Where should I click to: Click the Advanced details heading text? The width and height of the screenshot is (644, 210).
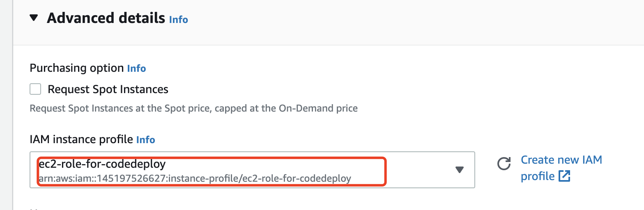106,18
